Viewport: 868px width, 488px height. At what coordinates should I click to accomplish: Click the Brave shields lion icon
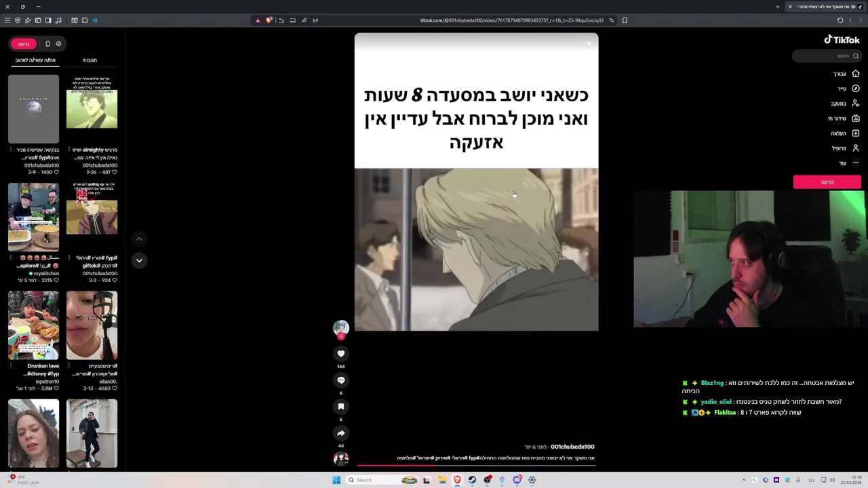coord(269,20)
